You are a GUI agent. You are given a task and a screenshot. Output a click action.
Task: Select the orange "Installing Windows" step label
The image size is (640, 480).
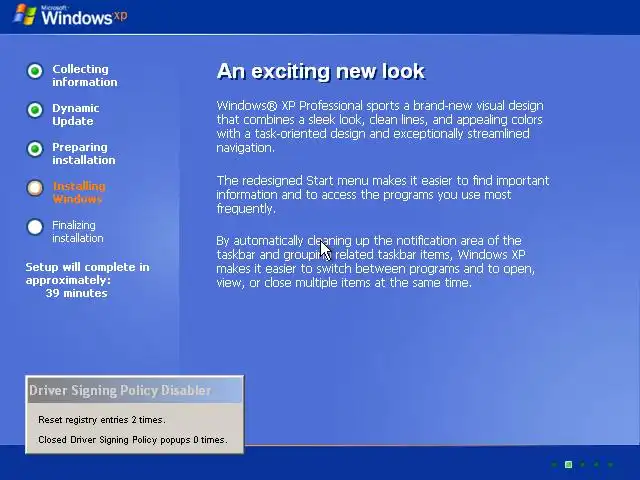79,193
